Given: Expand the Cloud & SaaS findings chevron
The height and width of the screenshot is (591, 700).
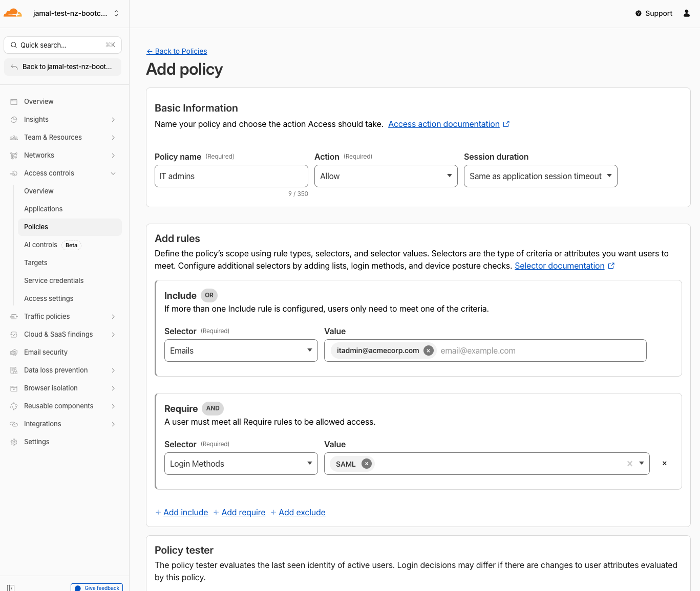Looking at the screenshot, I should pos(113,335).
